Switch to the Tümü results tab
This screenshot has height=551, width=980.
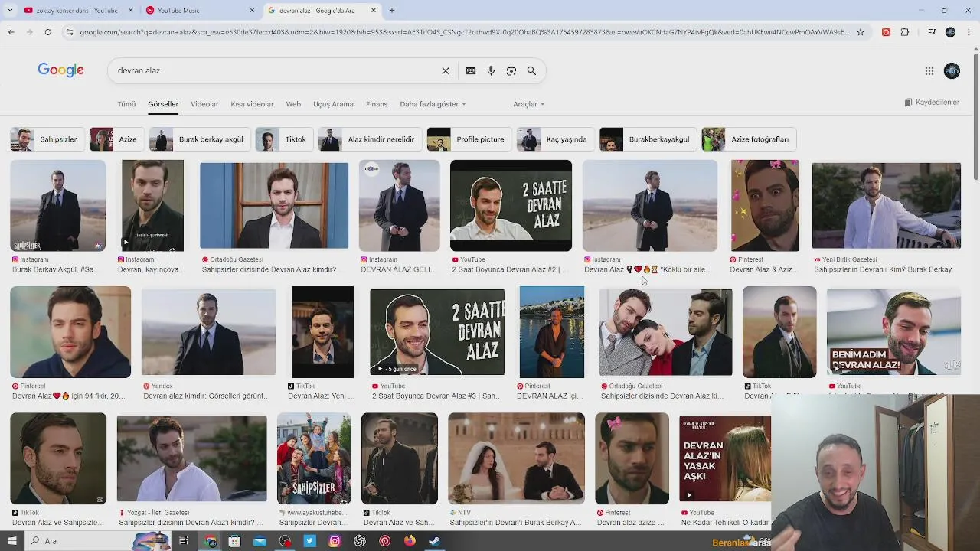tap(126, 104)
